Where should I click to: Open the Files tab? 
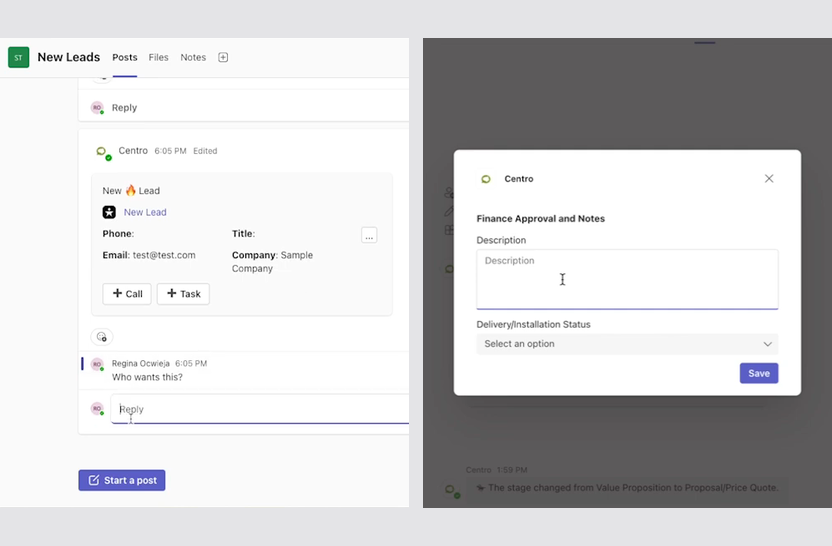coord(158,57)
